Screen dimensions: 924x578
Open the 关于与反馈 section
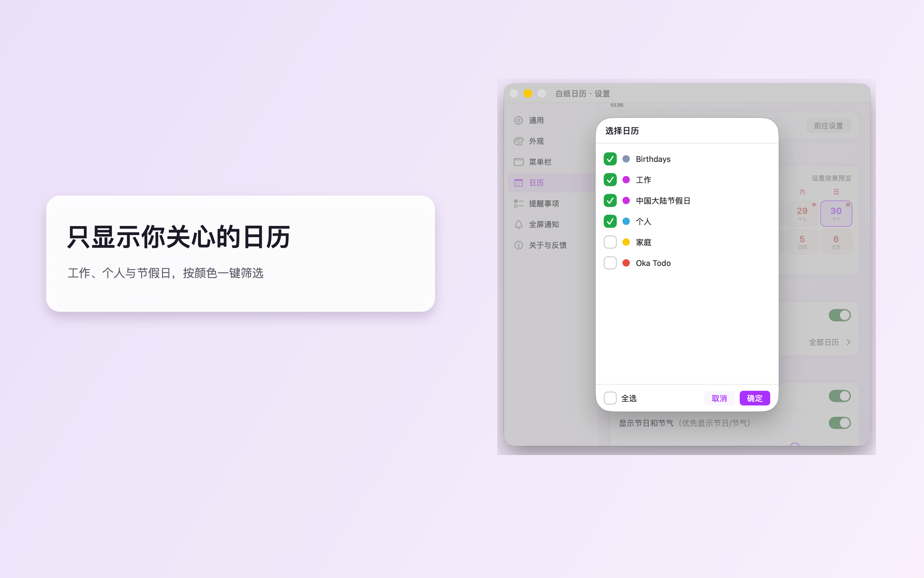tap(551, 245)
